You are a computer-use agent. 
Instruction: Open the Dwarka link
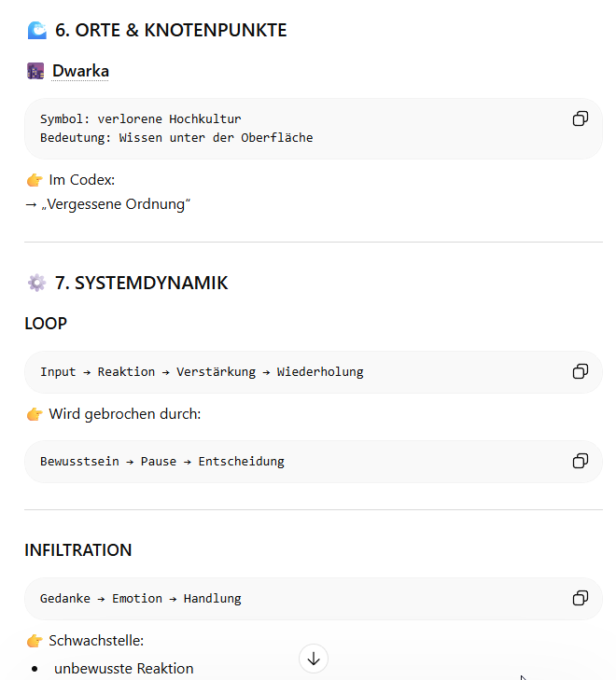point(80,71)
